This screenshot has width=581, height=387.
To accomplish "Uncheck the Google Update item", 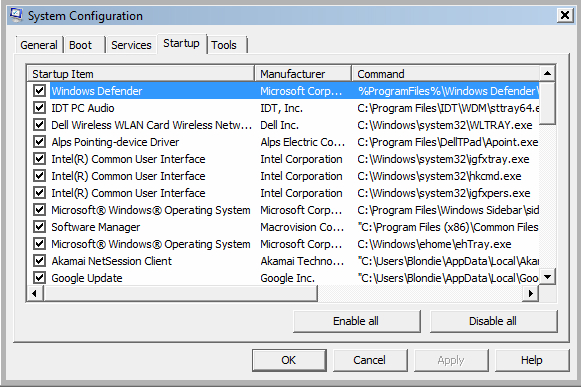I will pyautogui.click(x=39, y=278).
